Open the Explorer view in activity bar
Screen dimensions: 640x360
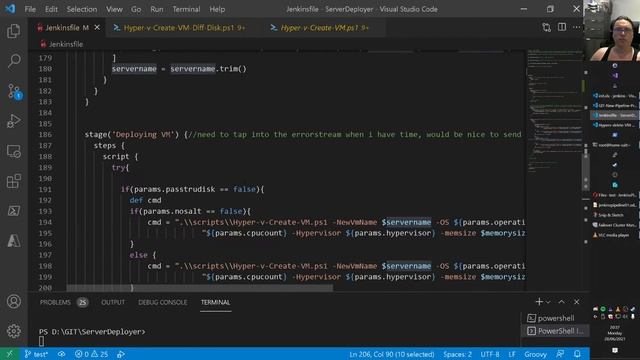13,31
